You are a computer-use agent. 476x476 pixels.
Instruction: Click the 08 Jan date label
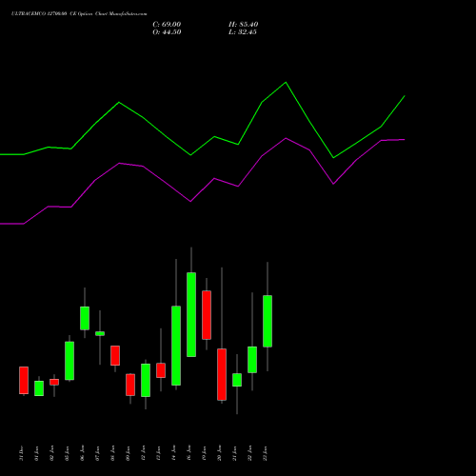tap(112, 453)
